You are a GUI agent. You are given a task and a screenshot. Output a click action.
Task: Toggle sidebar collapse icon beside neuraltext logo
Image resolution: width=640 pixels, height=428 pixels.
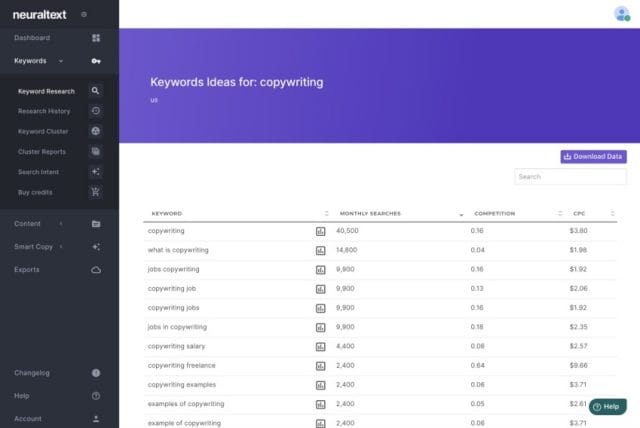tap(83, 14)
